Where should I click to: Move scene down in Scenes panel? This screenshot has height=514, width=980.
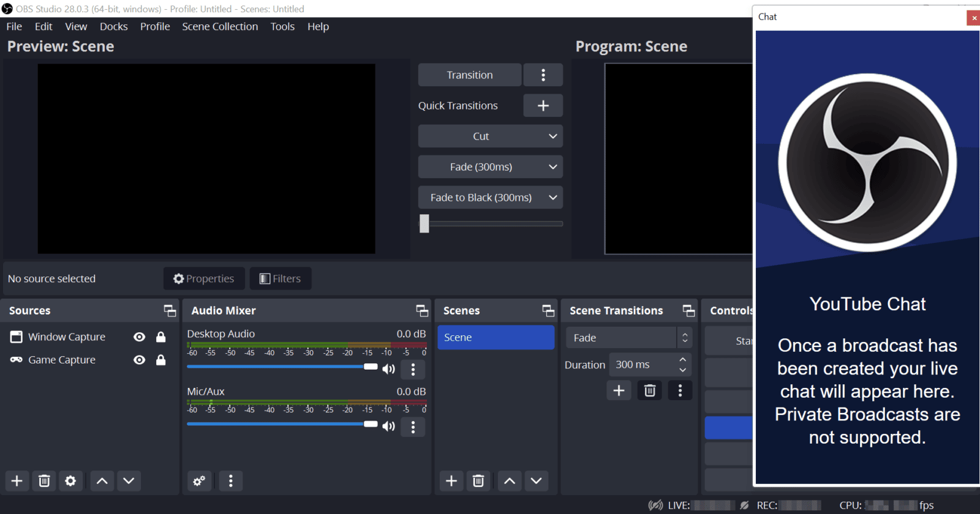(x=536, y=481)
